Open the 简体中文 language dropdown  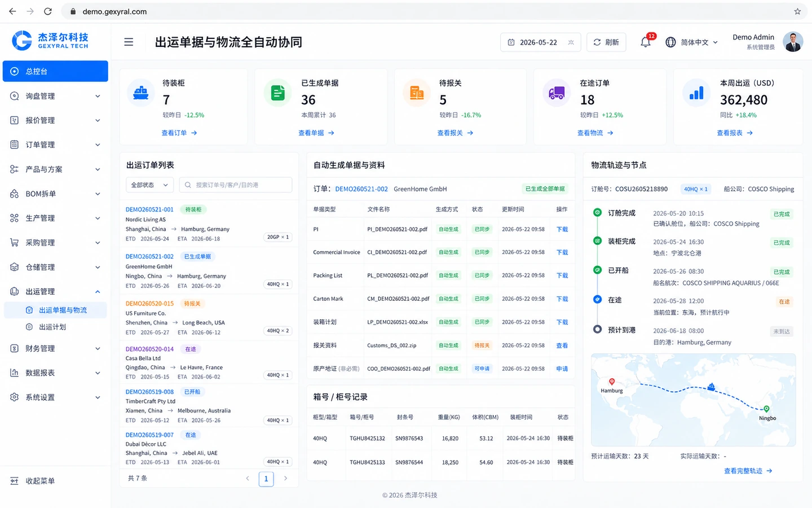[699, 42]
